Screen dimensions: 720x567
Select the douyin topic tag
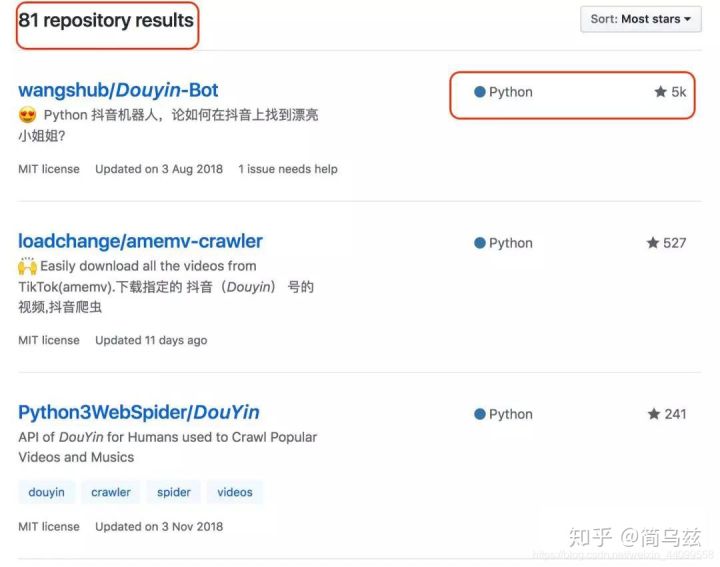pos(46,492)
